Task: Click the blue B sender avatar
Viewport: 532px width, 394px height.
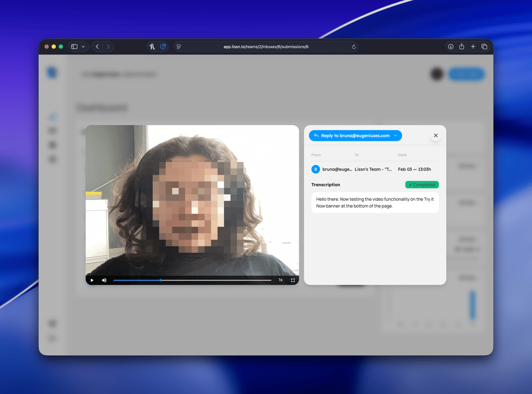Action: [x=316, y=169]
